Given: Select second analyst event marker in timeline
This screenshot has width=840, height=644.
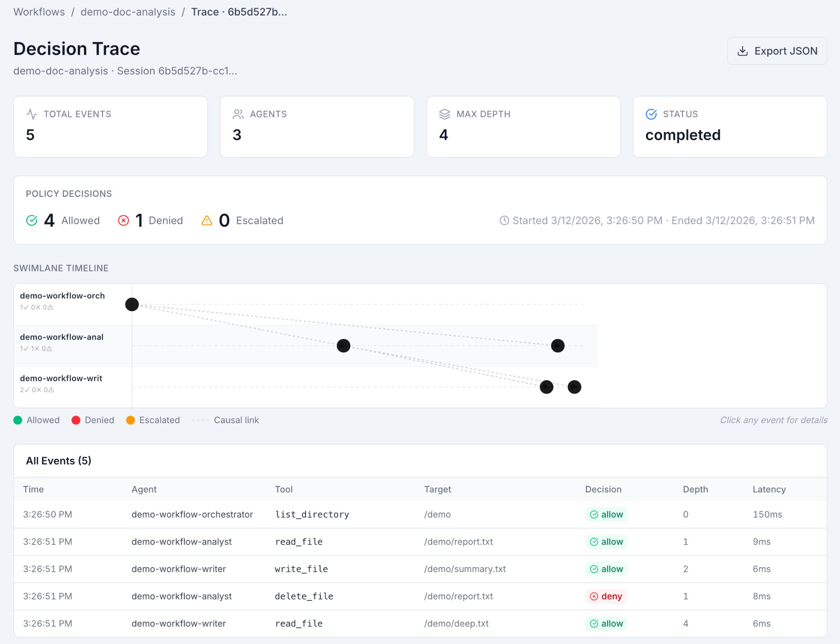Looking at the screenshot, I should 558,346.
